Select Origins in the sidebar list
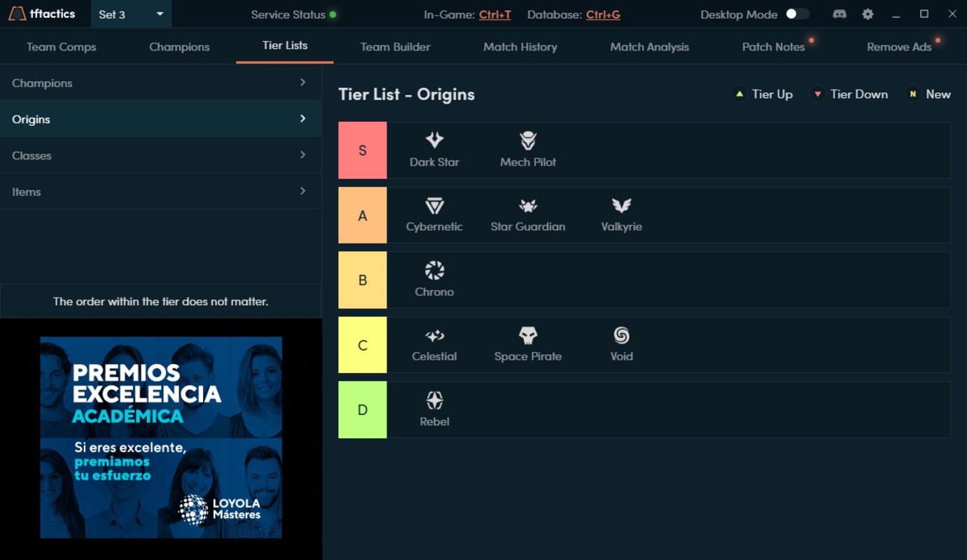The height and width of the screenshot is (560, 967). pyautogui.click(x=160, y=119)
